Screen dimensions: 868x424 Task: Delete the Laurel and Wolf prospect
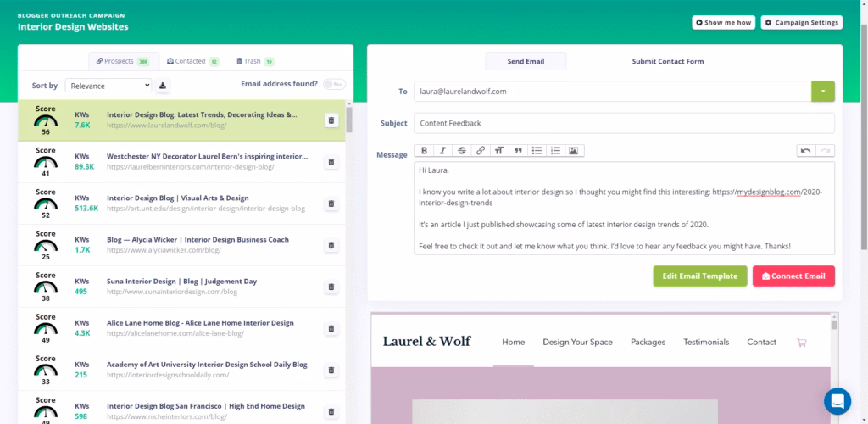tap(331, 120)
